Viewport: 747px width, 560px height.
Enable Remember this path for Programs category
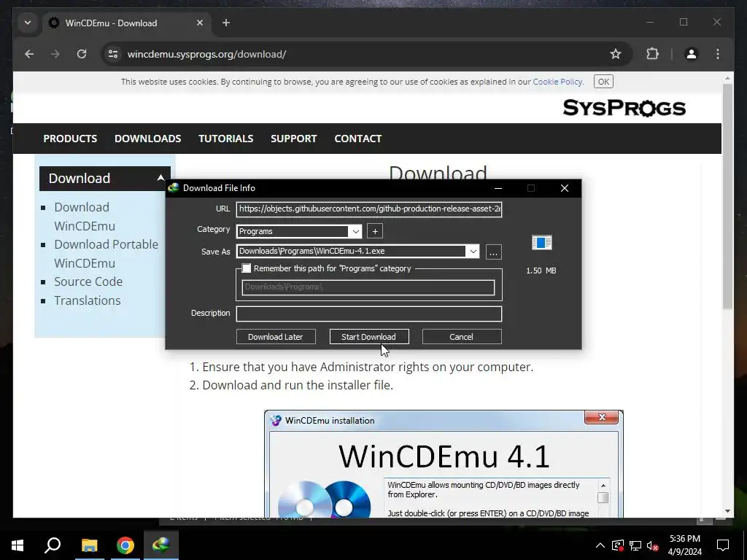tap(247, 268)
